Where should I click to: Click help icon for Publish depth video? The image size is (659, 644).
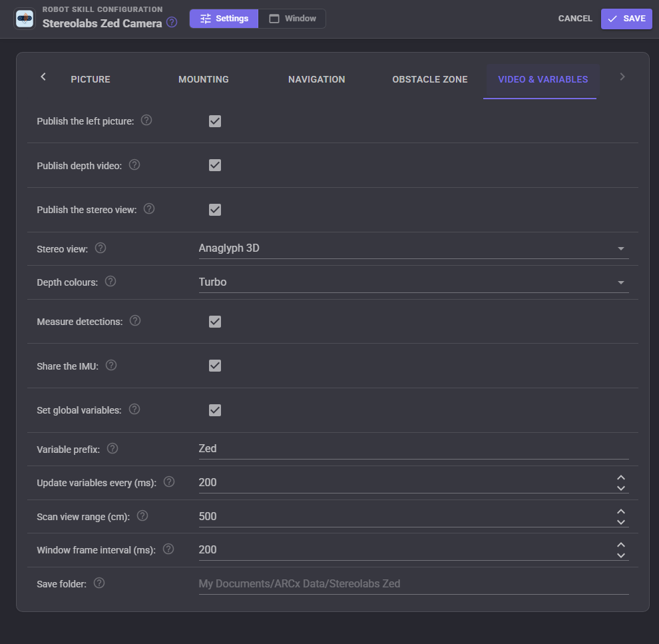coord(134,164)
